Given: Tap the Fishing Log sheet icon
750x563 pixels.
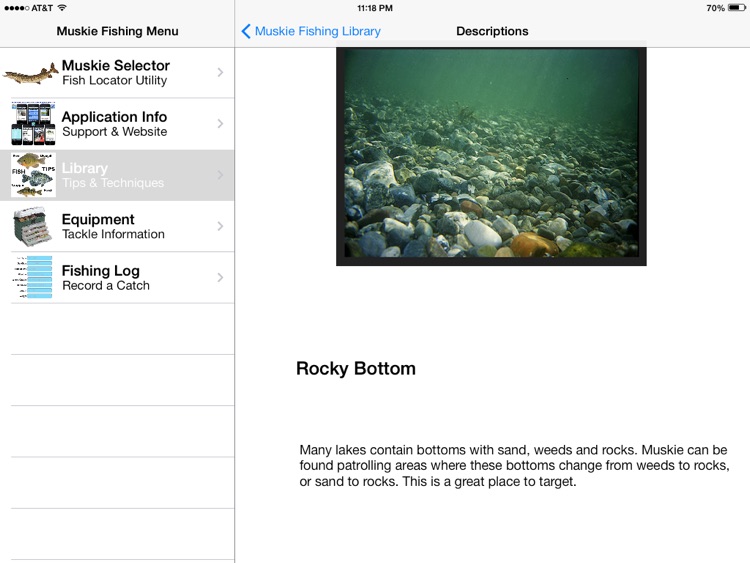Looking at the screenshot, I should pos(33,277).
